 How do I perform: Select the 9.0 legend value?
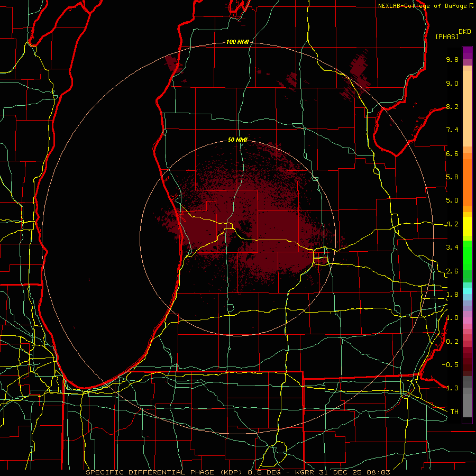(452, 83)
